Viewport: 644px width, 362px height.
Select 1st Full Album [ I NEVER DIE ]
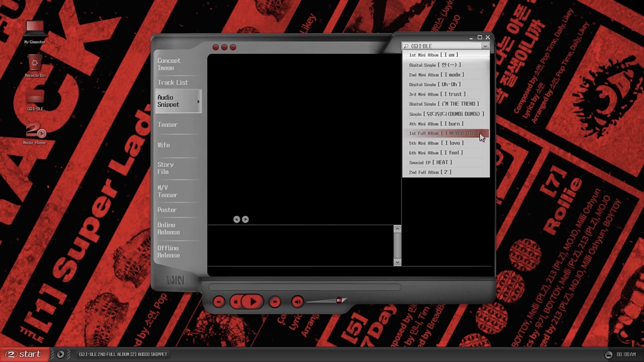tap(446, 133)
